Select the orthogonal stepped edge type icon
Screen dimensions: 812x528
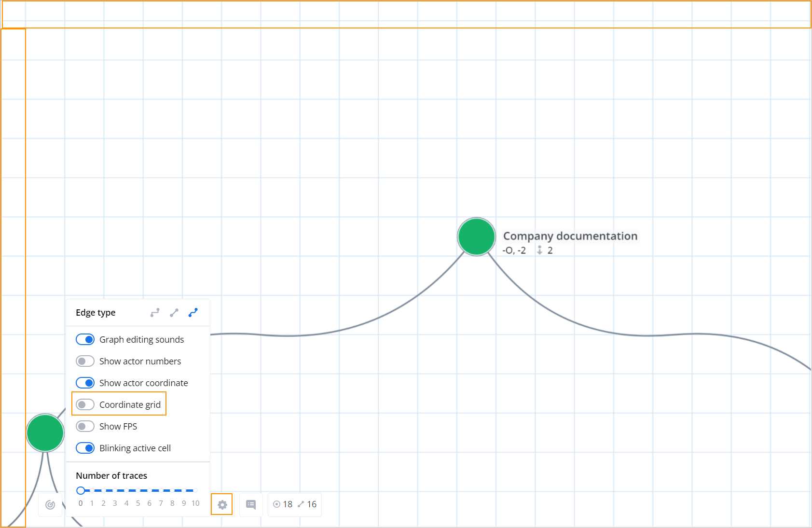click(155, 313)
